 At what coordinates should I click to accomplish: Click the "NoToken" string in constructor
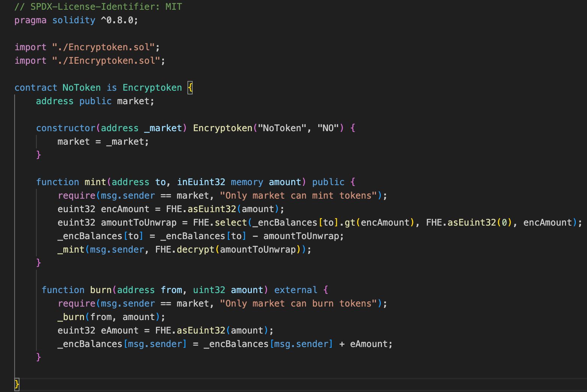tap(282, 128)
